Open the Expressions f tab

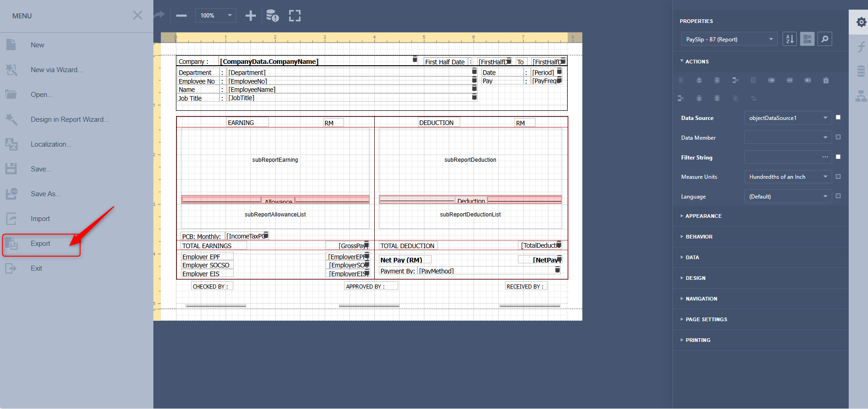(x=861, y=46)
